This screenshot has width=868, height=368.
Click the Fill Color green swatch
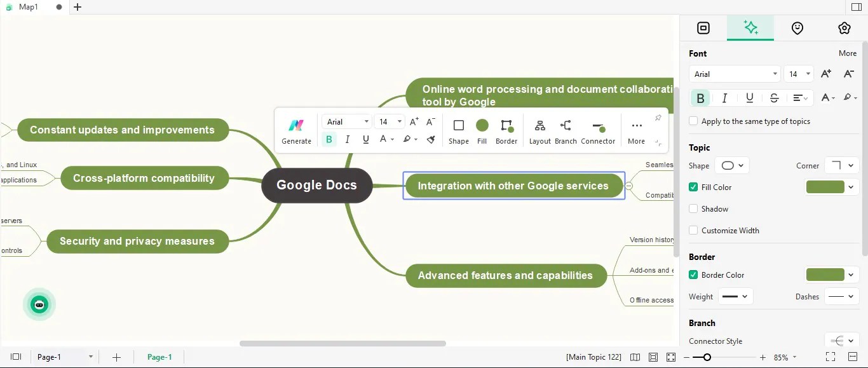pos(825,187)
